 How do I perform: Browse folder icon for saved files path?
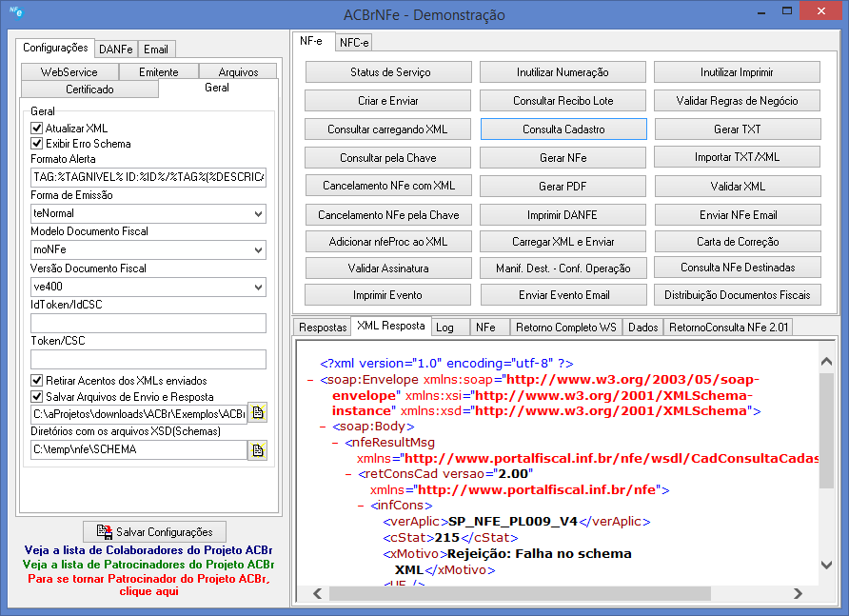(258, 413)
